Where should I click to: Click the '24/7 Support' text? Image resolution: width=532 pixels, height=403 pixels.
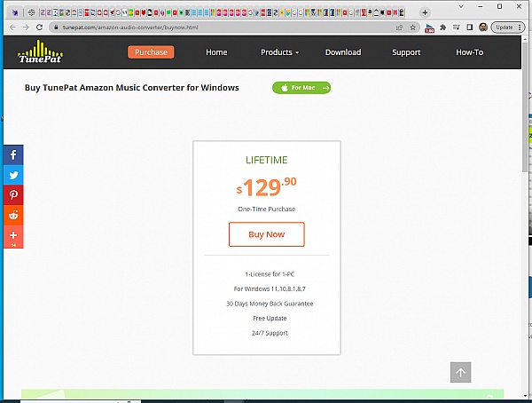tap(270, 333)
